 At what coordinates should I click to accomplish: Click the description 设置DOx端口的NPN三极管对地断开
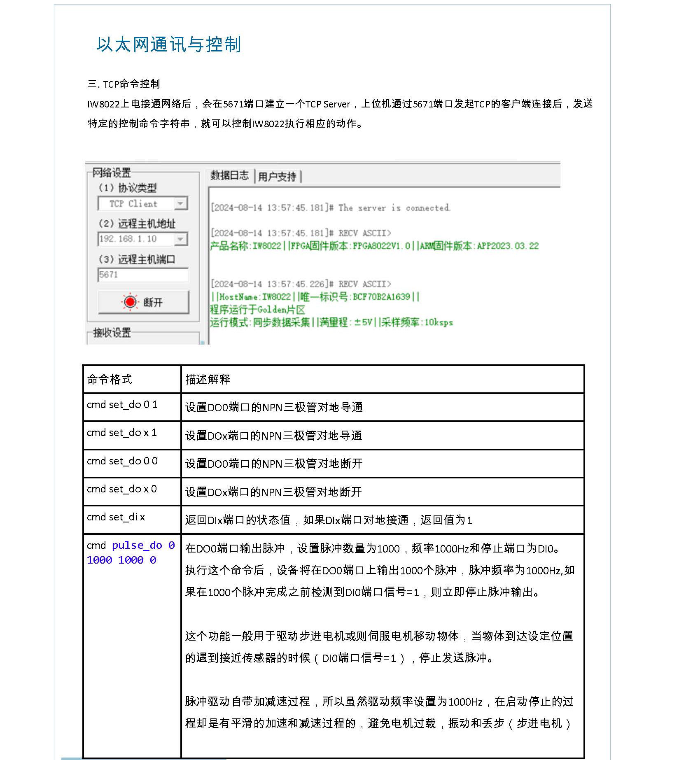coord(274,492)
